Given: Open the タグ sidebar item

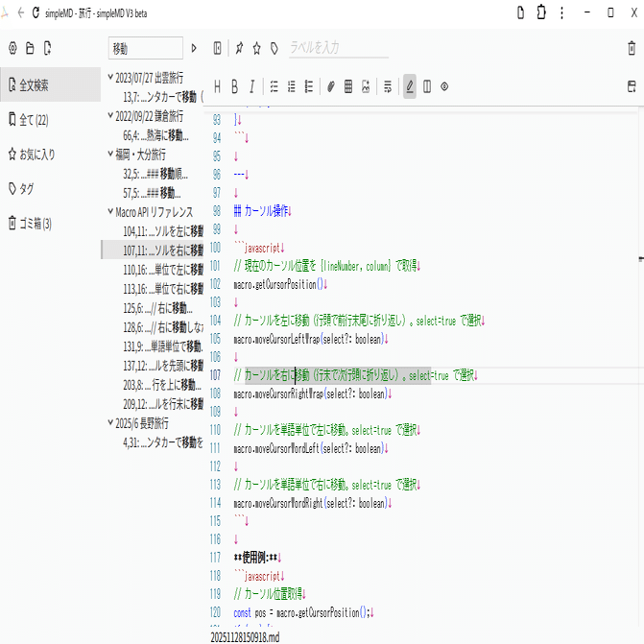Looking at the screenshot, I should click(51, 188).
